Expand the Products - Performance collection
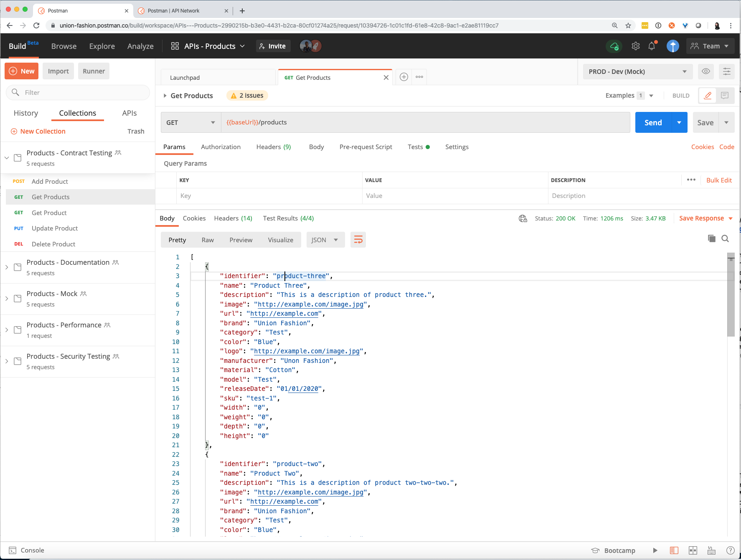Screen dimensions: 741x560 [7, 330]
